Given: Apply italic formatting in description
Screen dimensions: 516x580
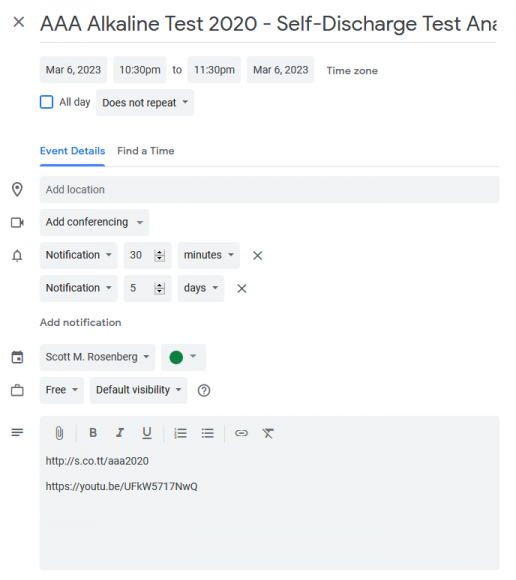Looking at the screenshot, I should click(x=120, y=432).
